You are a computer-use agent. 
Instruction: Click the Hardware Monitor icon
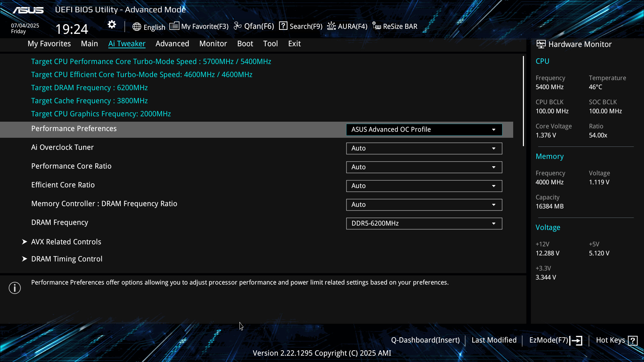click(541, 44)
